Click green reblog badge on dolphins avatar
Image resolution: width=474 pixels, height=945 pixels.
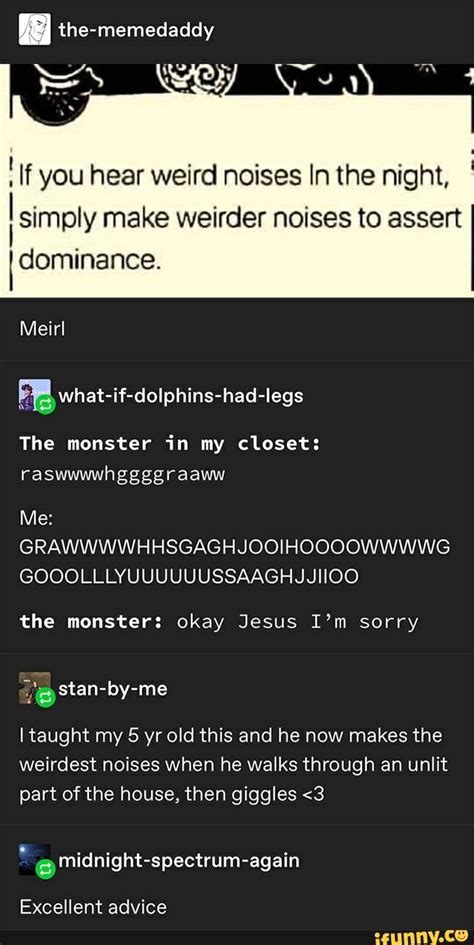pos(46,407)
